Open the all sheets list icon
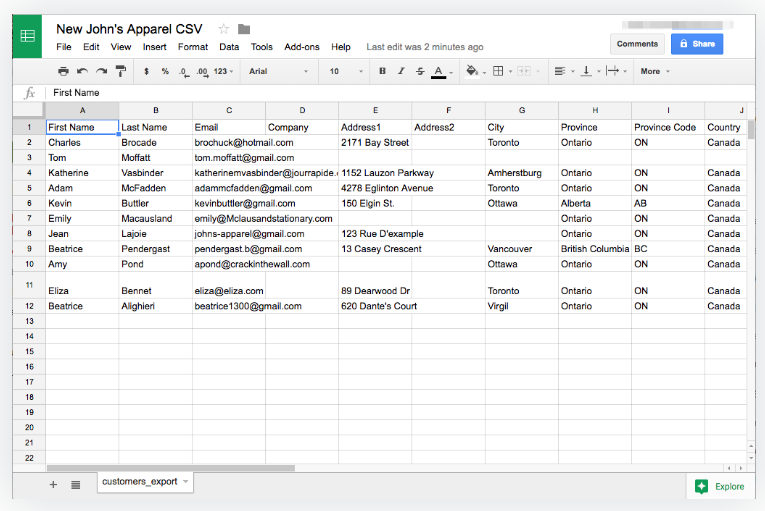Viewport: 765px width, 511px height. (x=76, y=485)
